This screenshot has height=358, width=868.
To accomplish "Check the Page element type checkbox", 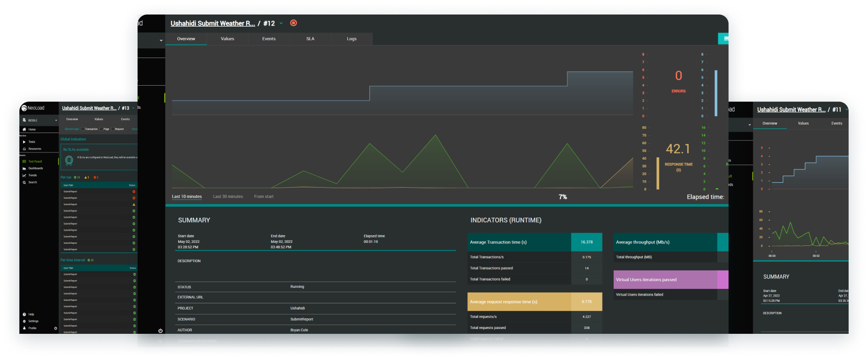I will [x=101, y=129].
